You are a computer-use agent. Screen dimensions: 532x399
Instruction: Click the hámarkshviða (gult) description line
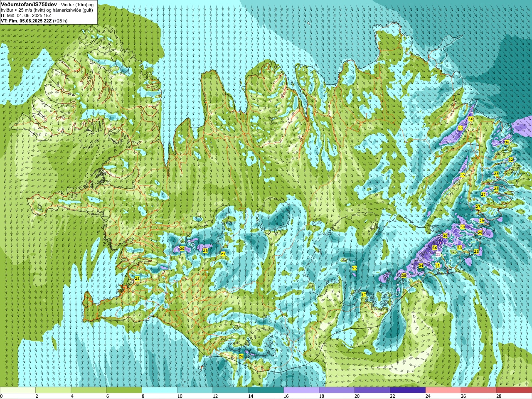click(x=47, y=10)
